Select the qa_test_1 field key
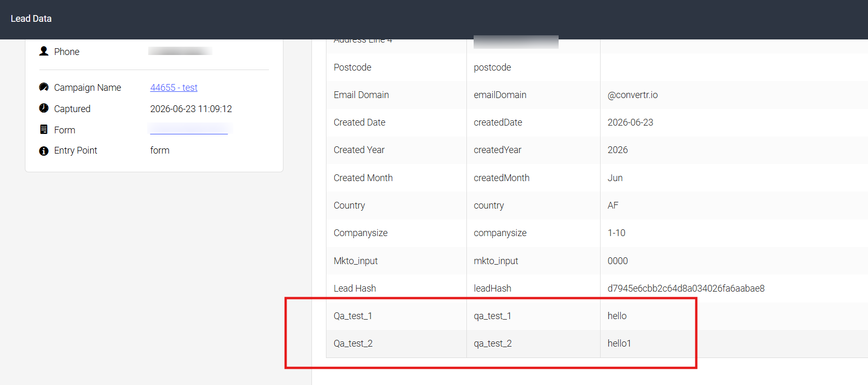 pos(492,316)
